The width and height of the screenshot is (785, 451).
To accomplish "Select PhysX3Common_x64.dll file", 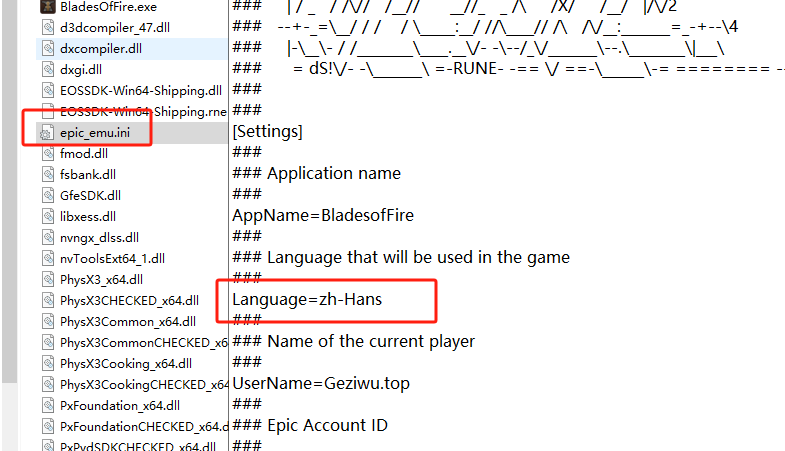I will [x=128, y=322].
